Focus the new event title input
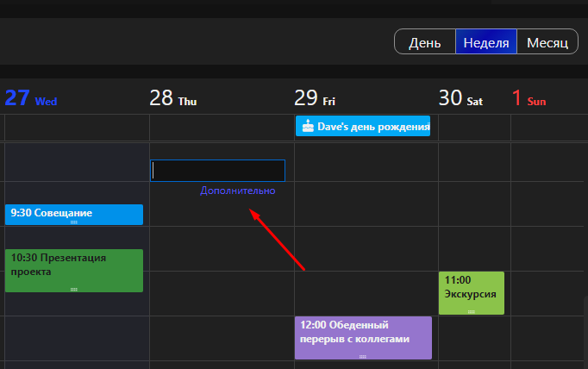Viewport: 588px width, 369px height. tap(217, 171)
